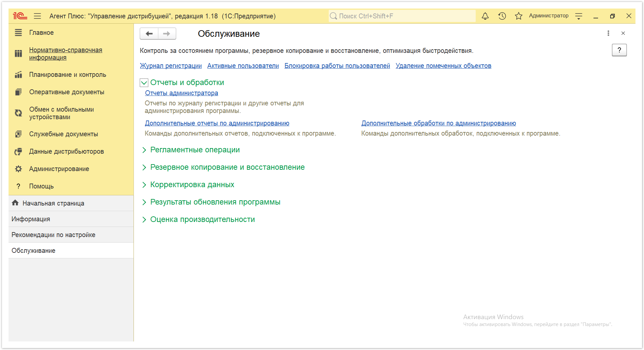This screenshot has width=644, height=350.
Task: Select Оперативные документы section
Action: 67,92
